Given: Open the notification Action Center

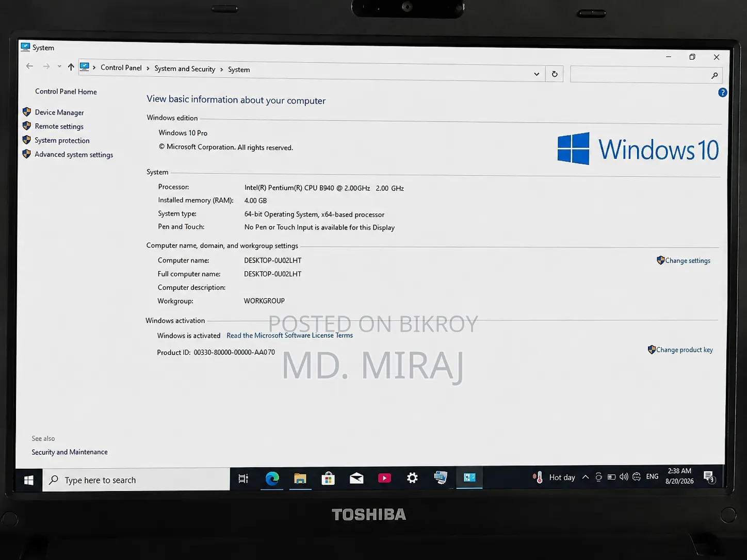Looking at the screenshot, I should click(709, 477).
